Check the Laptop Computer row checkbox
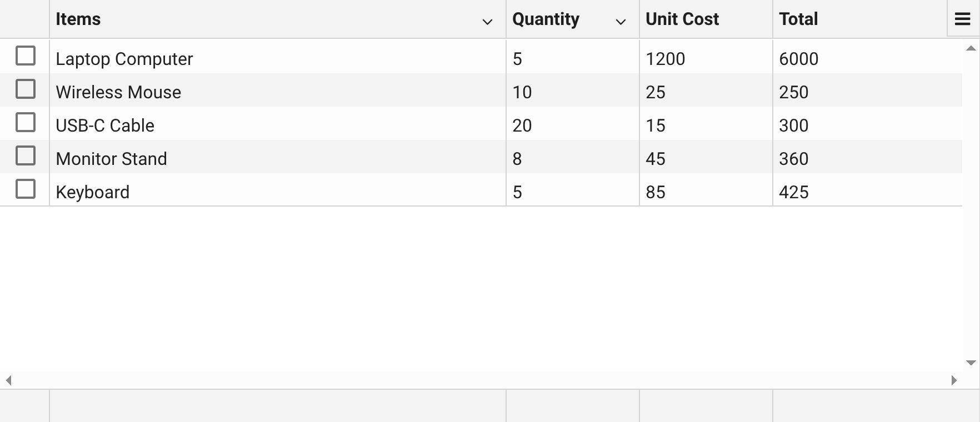 pos(26,55)
